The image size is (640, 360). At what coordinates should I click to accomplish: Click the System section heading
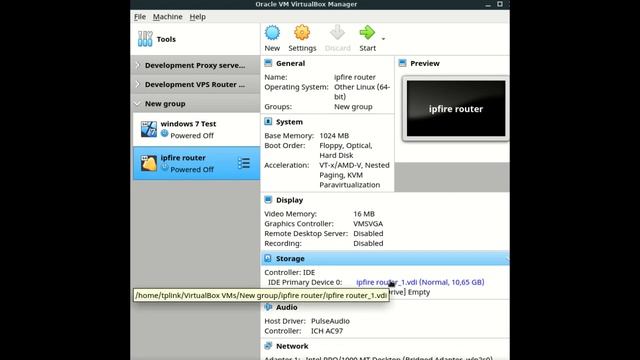(289, 122)
